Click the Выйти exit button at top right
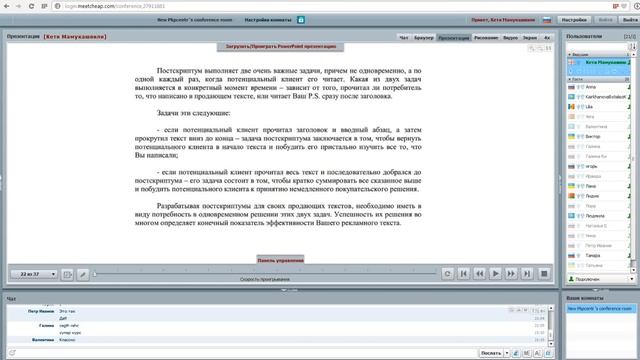The image size is (640, 360). pos(629,20)
